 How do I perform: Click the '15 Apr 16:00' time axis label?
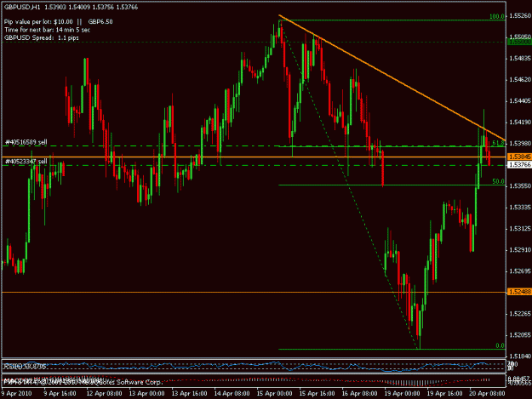[x=317, y=393]
